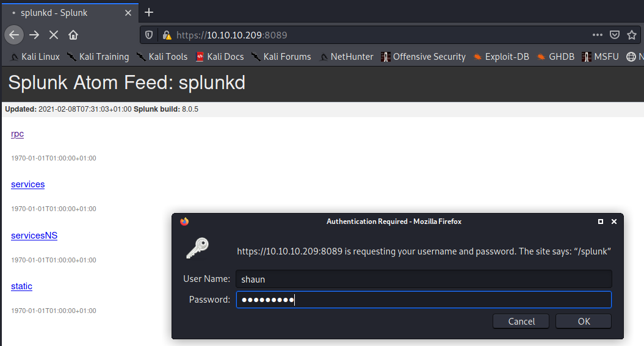Open the browser home page icon
644x346 pixels.
[73, 35]
